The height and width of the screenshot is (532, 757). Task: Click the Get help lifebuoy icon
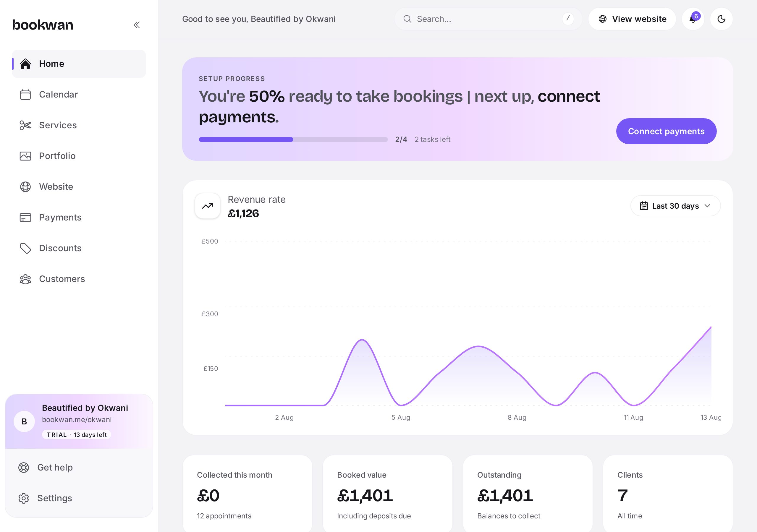click(x=24, y=467)
